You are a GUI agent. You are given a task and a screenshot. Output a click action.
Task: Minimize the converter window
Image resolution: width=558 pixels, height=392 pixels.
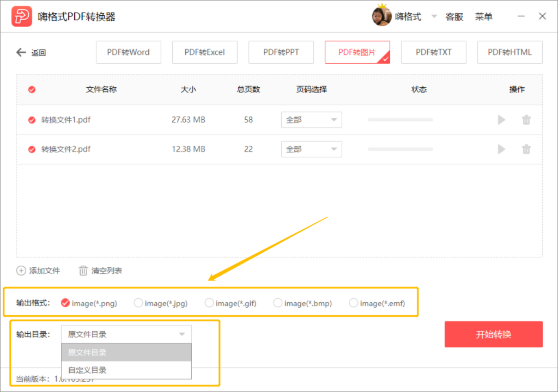coord(521,16)
